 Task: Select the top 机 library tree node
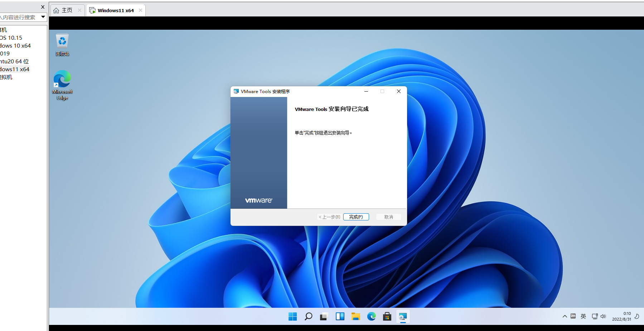[4, 30]
